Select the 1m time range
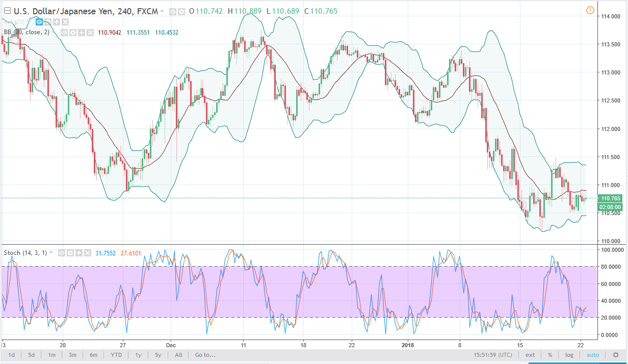Image resolution: width=628 pixels, height=364 pixels. pyautogui.click(x=52, y=355)
